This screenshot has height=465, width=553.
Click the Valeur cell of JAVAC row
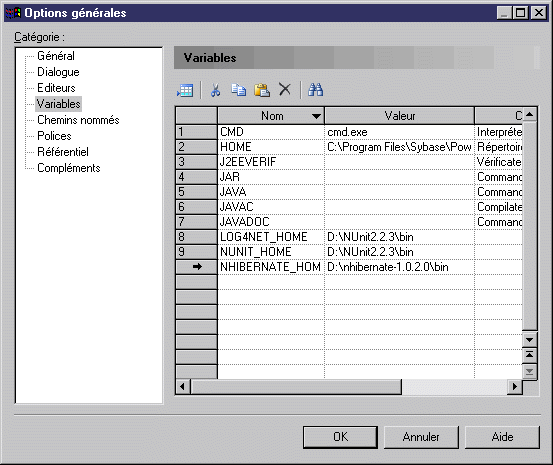click(399, 207)
